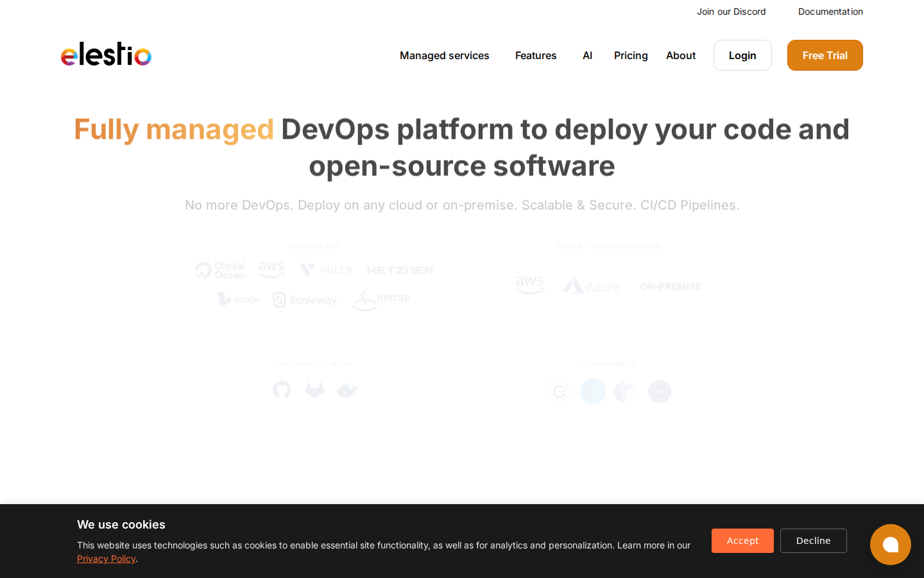Viewport: 924px width, 578px height.
Task: Open the About menu
Action: [680, 55]
